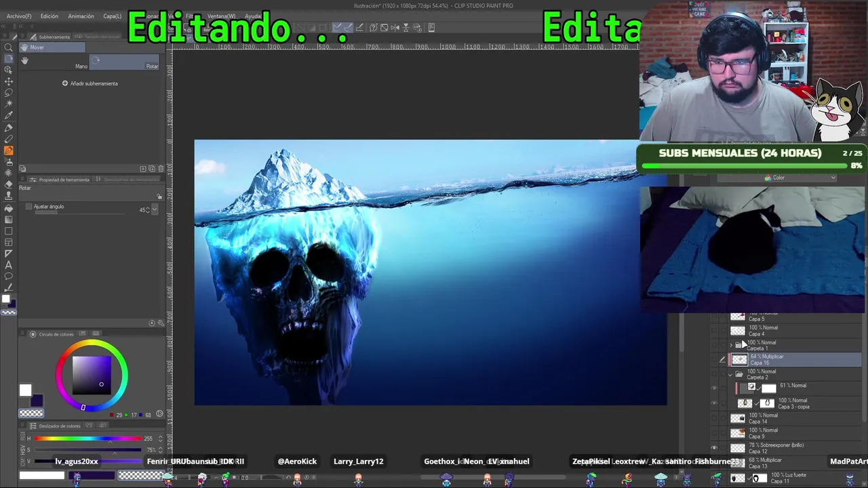Collapse the Carpeta 2 folder

pyautogui.click(x=730, y=374)
